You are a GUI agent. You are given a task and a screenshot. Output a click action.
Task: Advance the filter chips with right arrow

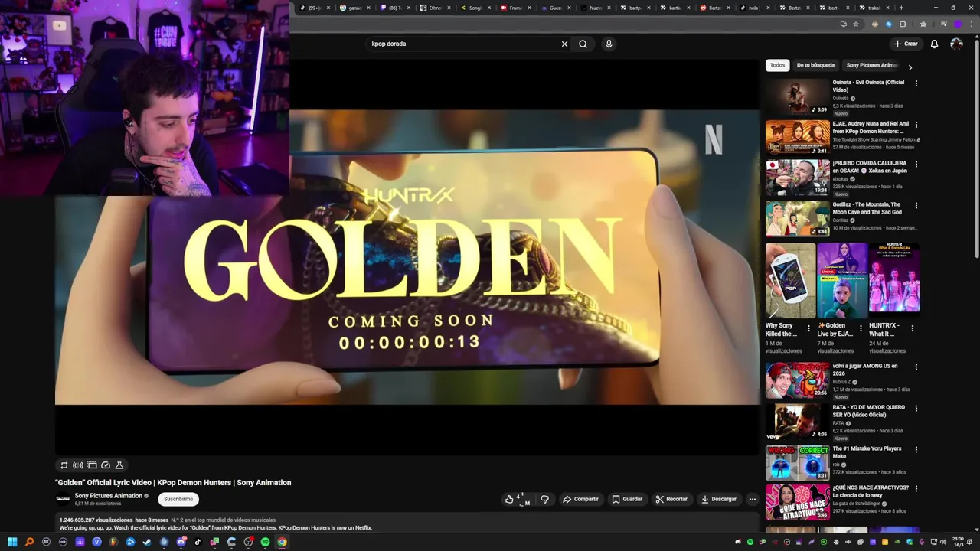(x=910, y=67)
